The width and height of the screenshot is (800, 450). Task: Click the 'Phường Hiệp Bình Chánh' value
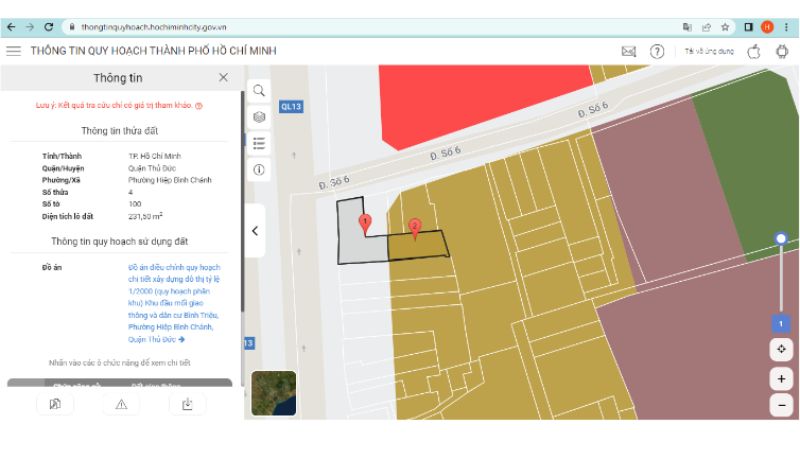[x=169, y=180]
